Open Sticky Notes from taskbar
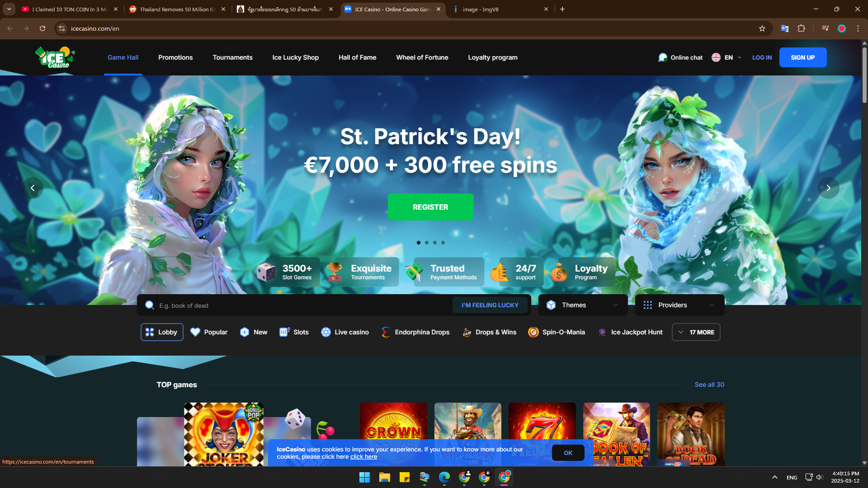Viewport: 868px width, 488px height. 405,477
